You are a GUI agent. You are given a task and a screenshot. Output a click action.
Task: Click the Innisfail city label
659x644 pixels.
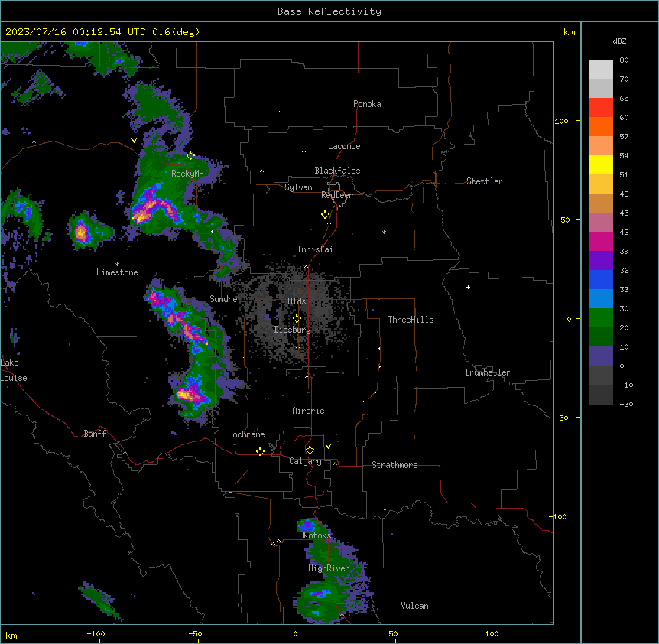tap(317, 249)
